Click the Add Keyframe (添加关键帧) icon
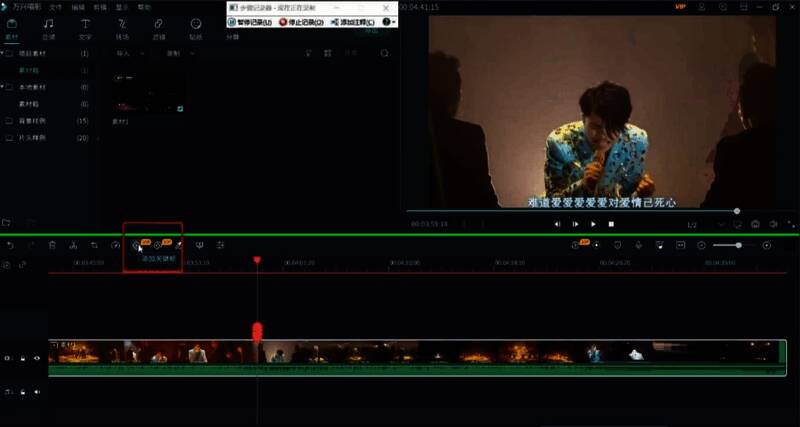Image resolution: width=800 pixels, height=427 pixels. click(x=136, y=245)
